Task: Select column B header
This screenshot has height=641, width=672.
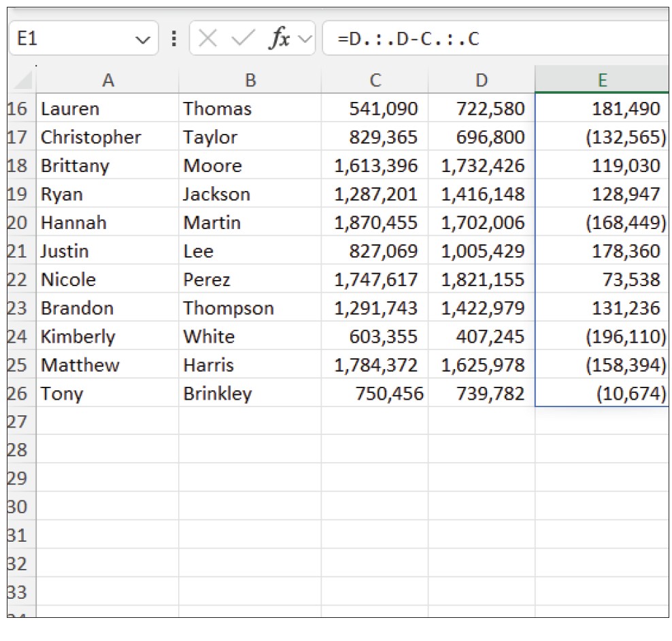Action: click(250, 81)
